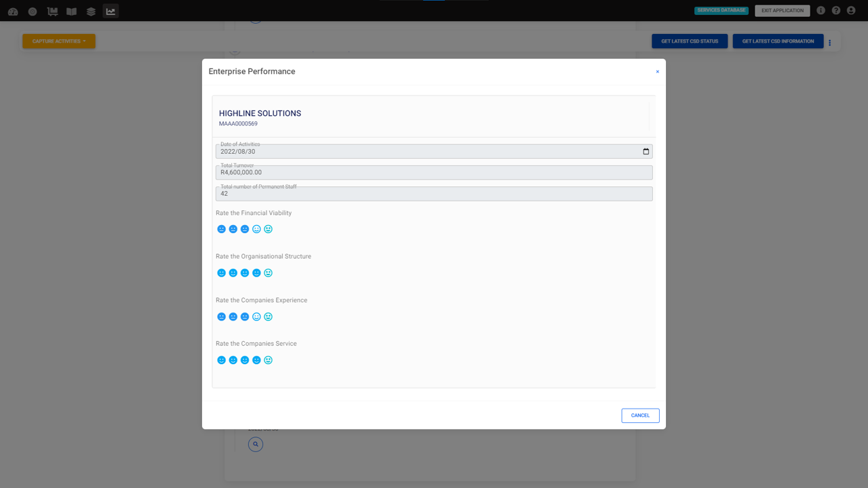Open the dashboard gauge icon in top toolbar
This screenshot has width=868, height=488.
click(12, 10)
